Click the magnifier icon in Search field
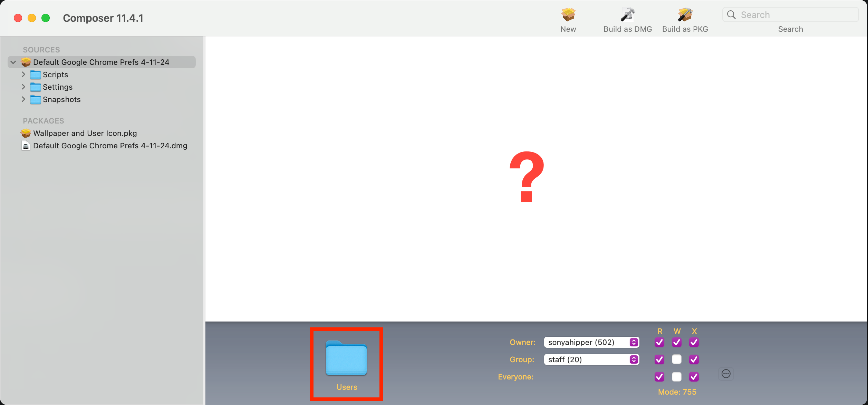The width and height of the screenshot is (868, 405). pyautogui.click(x=731, y=14)
